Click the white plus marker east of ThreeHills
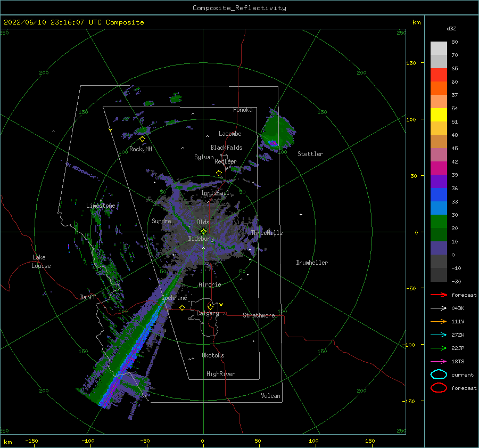Image resolution: width=479 pixels, height=448 pixels. point(301,214)
